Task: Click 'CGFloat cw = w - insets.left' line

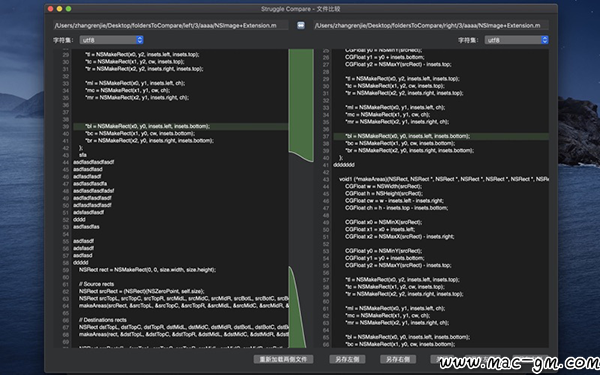Action: click(394, 201)
